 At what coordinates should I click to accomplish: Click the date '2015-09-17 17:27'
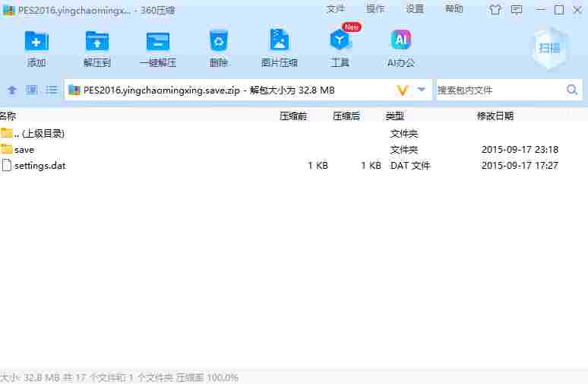pos(520,166)
